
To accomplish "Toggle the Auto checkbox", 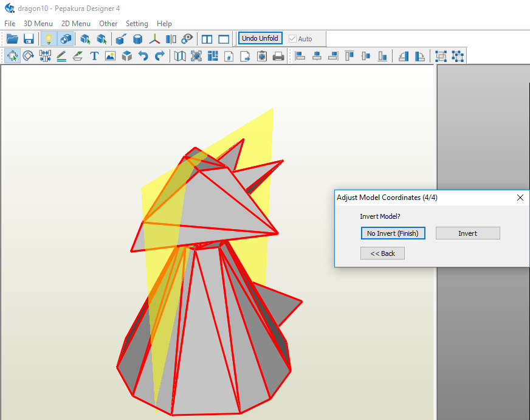I will 293,39.
